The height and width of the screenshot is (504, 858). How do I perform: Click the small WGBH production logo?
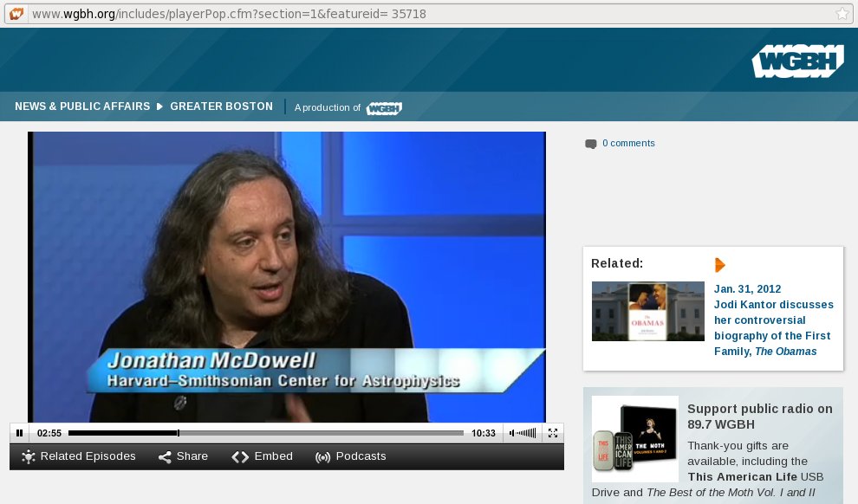(384, 108)
